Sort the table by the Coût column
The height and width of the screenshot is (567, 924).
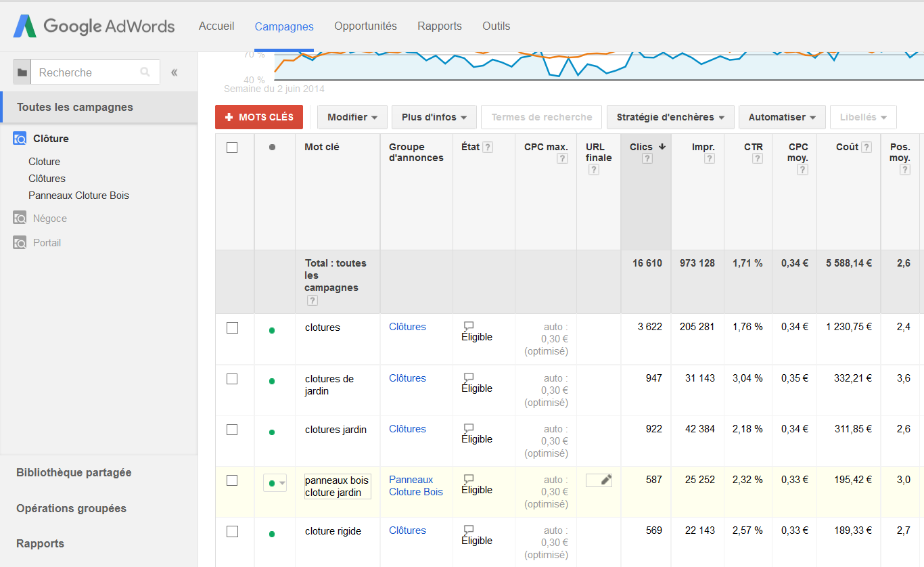click(x=847, y=147)
